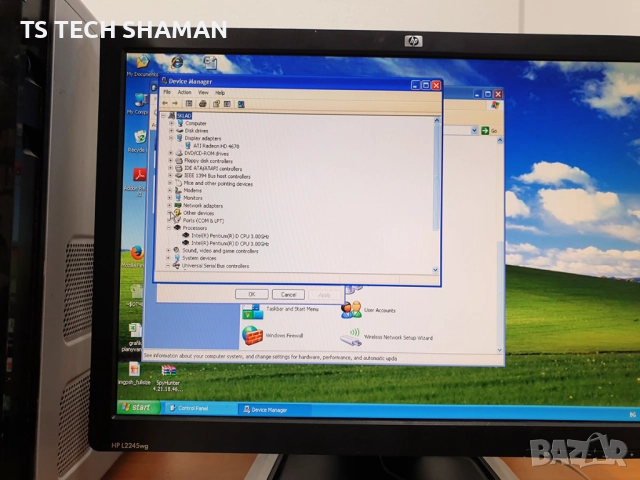Expand Mice and other pointing devices
Viewport: 640px width, 480px height.
pos(170,183)
